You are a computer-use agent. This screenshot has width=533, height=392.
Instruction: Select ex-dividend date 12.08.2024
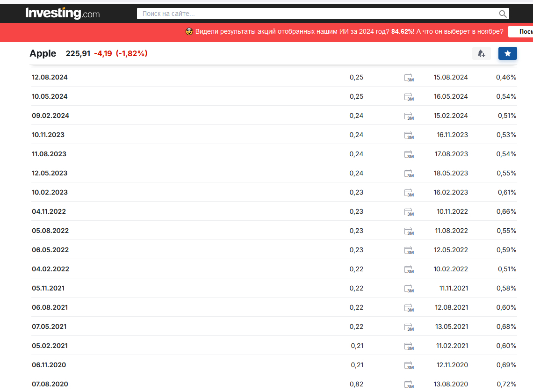click(50, 77)
